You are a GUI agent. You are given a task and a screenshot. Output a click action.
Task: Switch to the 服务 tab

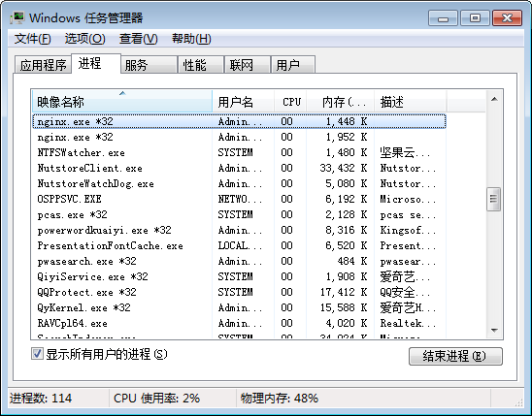[x=149, y=65]
